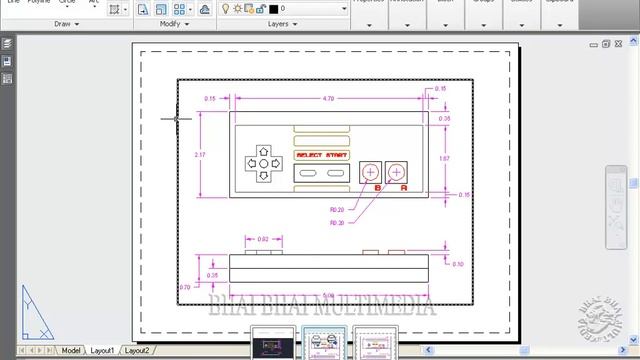Screen dimensions: 640x360
Task: Select the circle above the A label
Action: pos(396,172)
